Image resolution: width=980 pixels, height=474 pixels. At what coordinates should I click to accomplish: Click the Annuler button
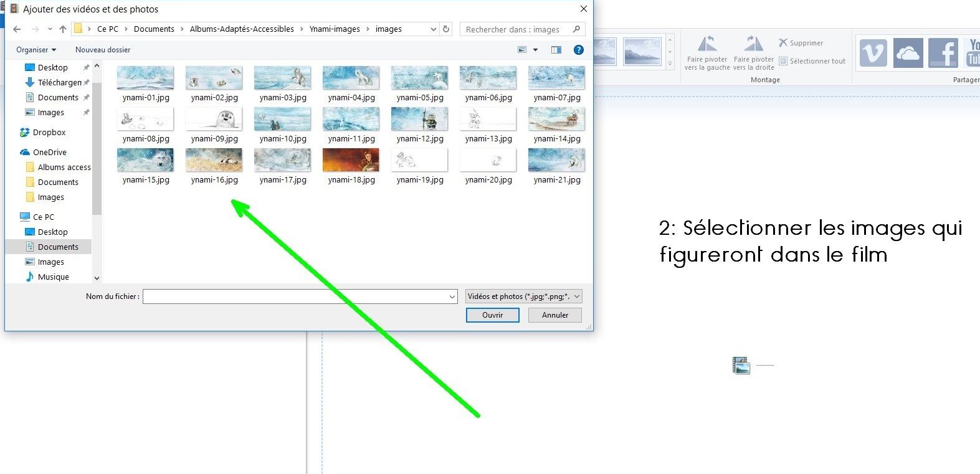(555, 315)
